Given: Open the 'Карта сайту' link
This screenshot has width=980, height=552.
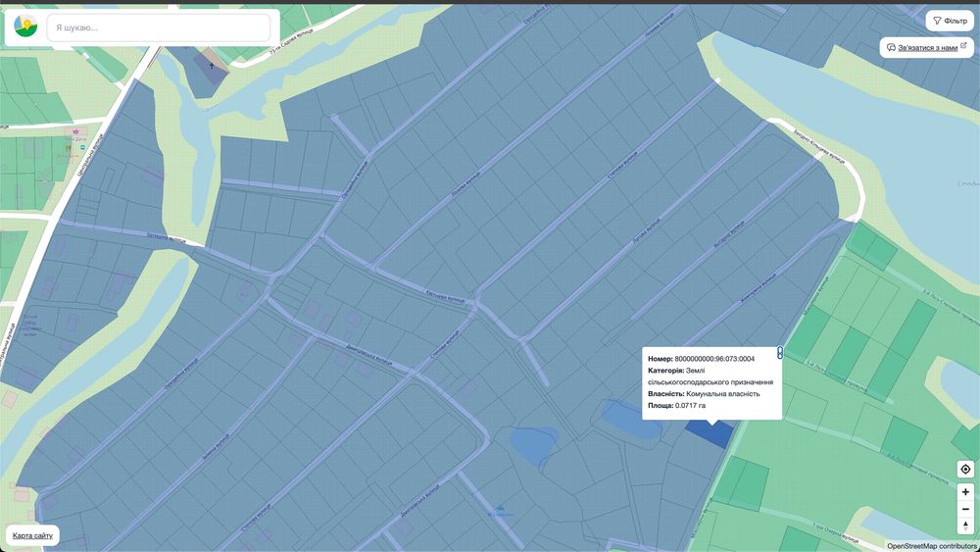Looking at the screenshot, I should (32, 535).
